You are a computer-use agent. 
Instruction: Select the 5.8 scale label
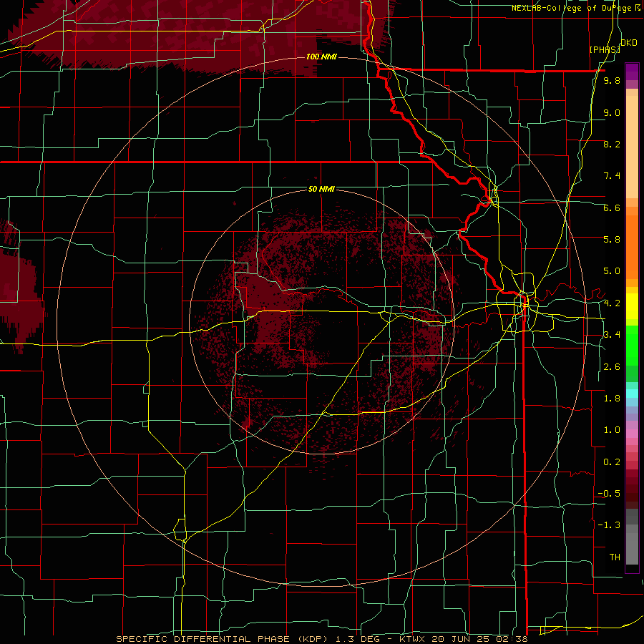tap(612, 240)
